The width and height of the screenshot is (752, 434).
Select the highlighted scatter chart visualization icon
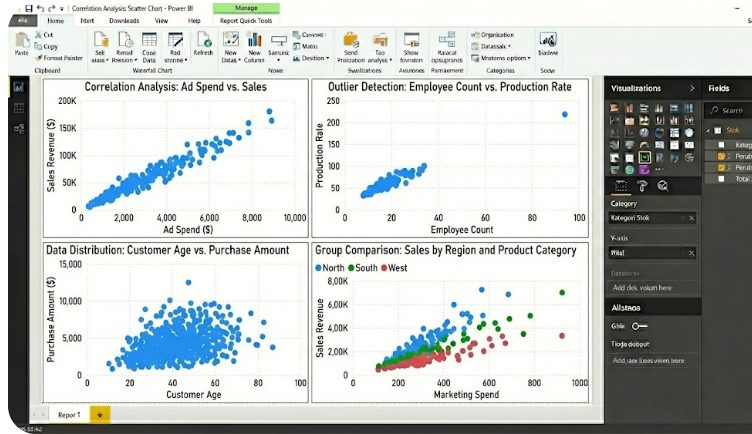[645, 157]
